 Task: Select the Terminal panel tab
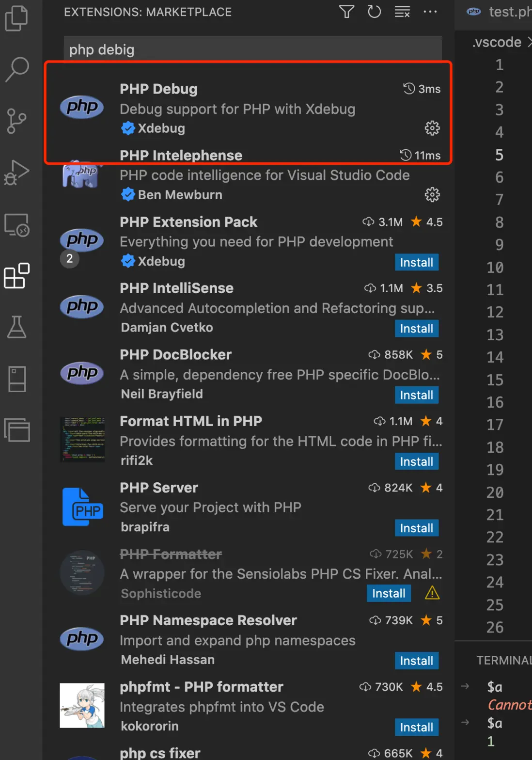coord(504,660)
